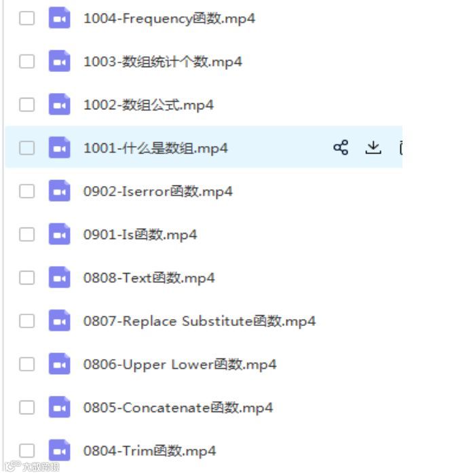Open the 0901-Is函数.mp4 entry

pos(140,235)
